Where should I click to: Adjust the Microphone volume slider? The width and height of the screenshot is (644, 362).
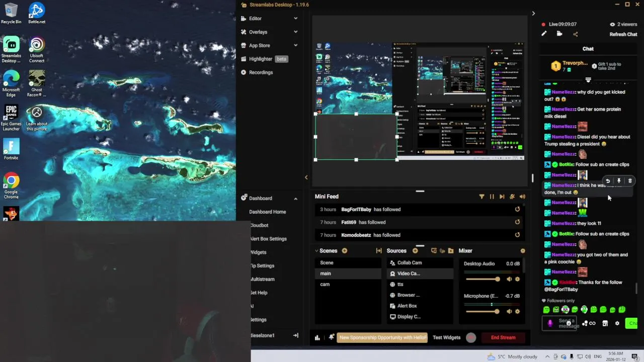pyautogui.click(x=482, y=311)
